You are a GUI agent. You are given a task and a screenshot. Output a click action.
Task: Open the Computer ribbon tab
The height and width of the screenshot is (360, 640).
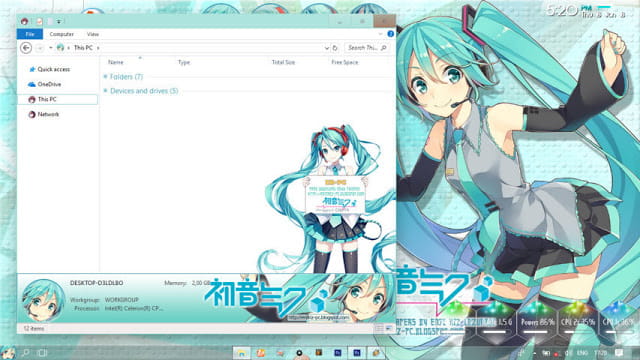pos(62,34)
